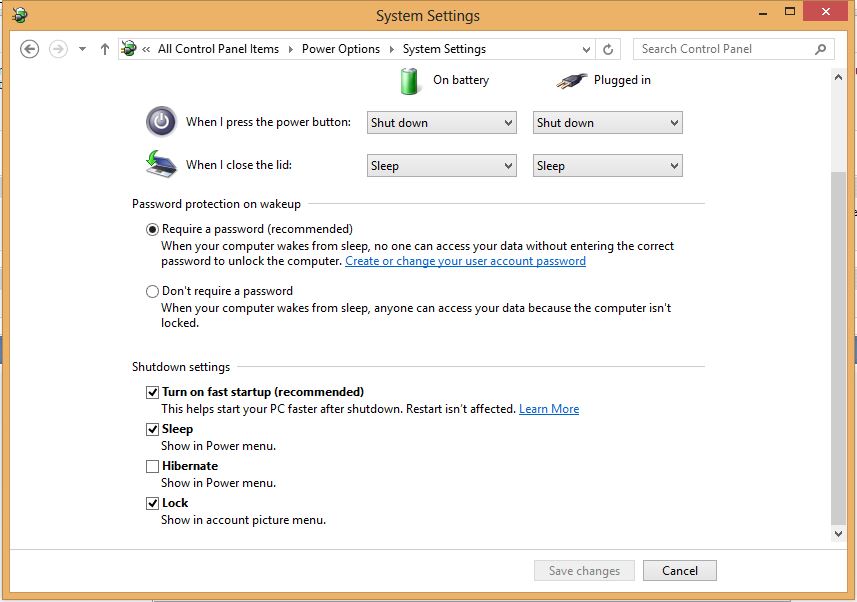Click the power button icon

click(161, 121)
